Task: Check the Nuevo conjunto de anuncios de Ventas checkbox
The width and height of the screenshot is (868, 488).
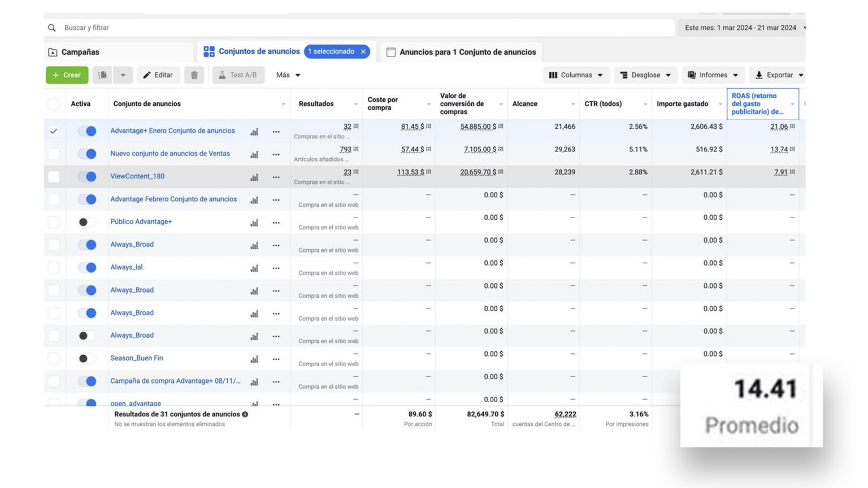Action: (x=54, y=154)
